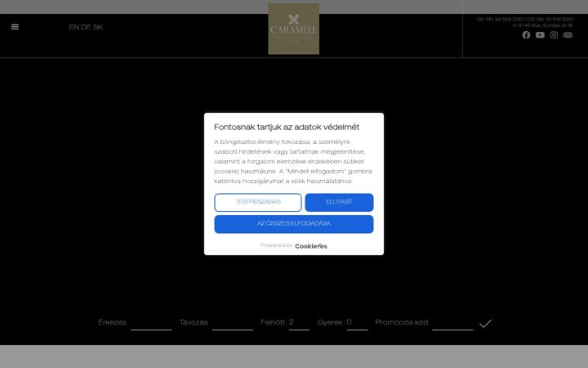588x368 pixels.
Task: Open the hamburger menu icon
Action: [15, 27]
